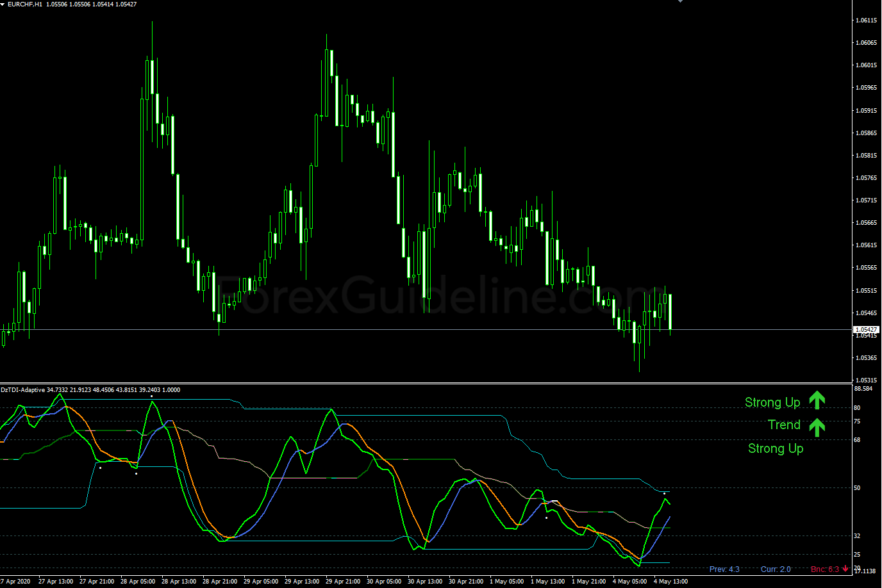The width and height of the screenshot is (882, 588).
Task: Click the 27 Apr 21:00 time label
Action: [97, 582]
